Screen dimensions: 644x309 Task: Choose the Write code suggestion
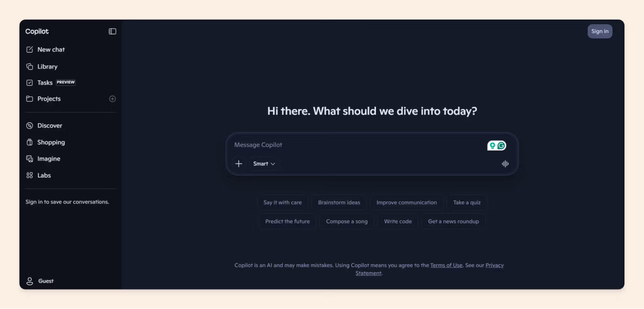coord(398,221)
